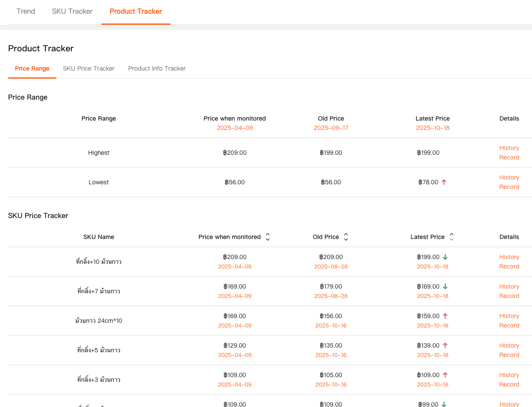
Task: Click the red increase arrow beside ฿109.00 for ที่กลิ้ง+3
Action: (445, 375)
